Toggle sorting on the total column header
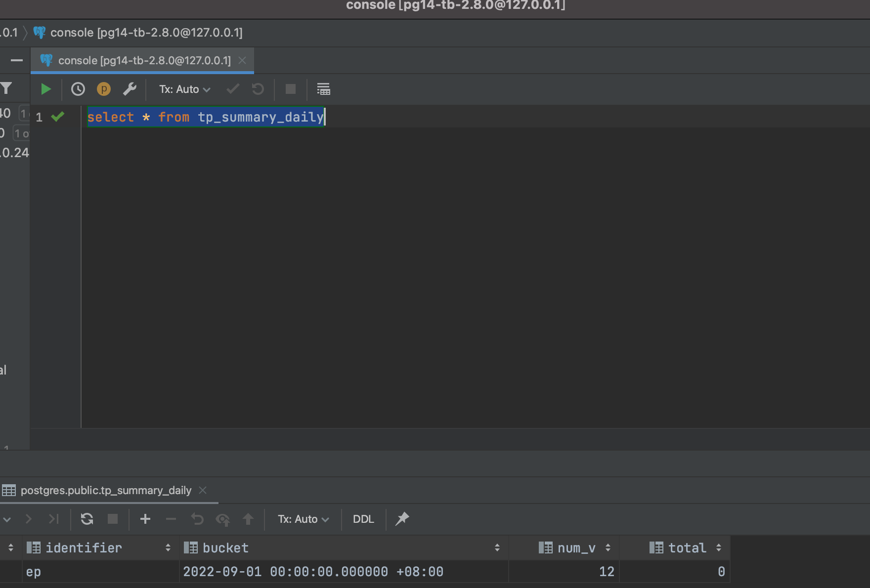Viewport: 870px width, 588px height. click(x=720, y=547)
